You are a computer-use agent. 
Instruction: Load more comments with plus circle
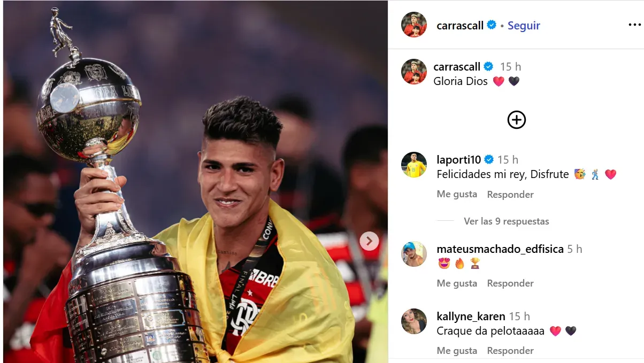[x=516, y=120]
